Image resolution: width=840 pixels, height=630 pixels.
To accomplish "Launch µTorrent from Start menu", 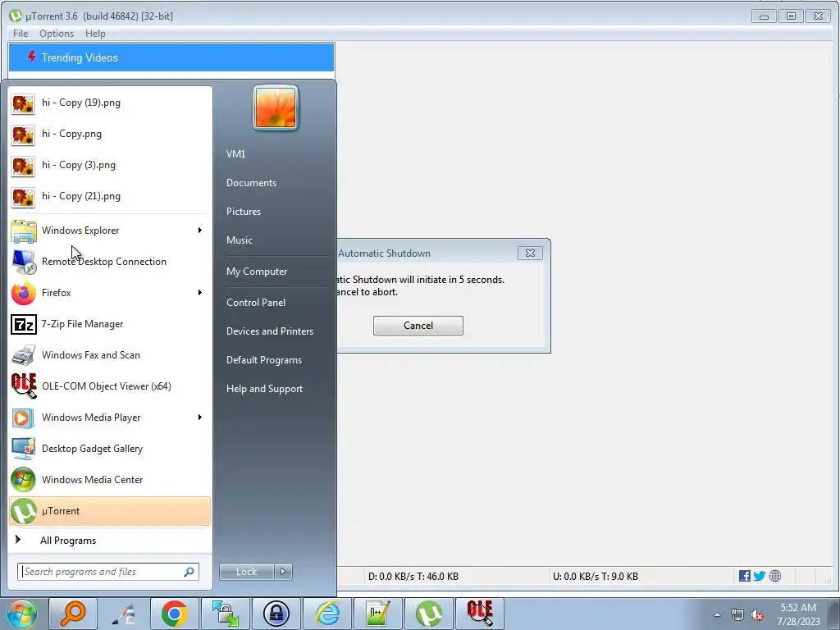I will click(110, 511).
